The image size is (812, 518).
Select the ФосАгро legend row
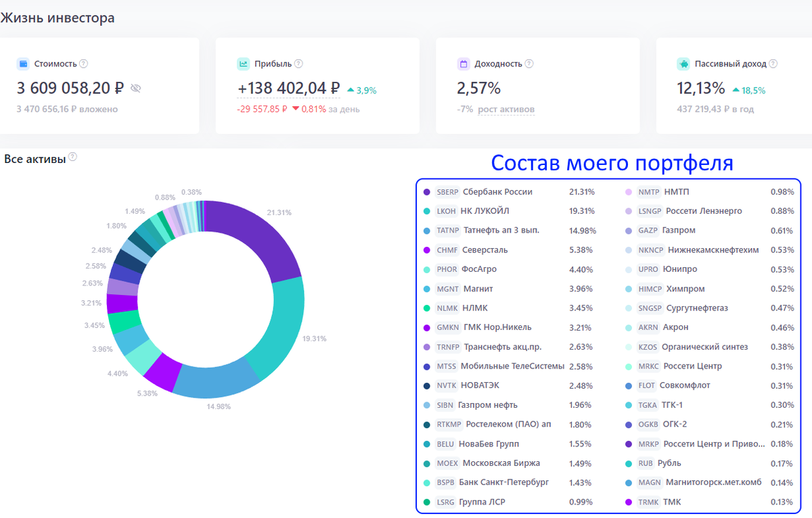tap(508, 269)
